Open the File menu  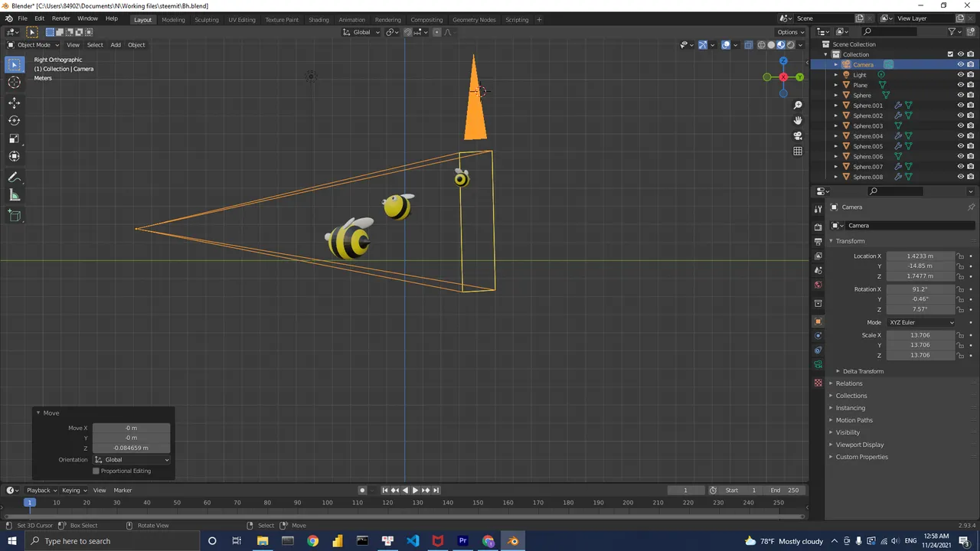22,18
